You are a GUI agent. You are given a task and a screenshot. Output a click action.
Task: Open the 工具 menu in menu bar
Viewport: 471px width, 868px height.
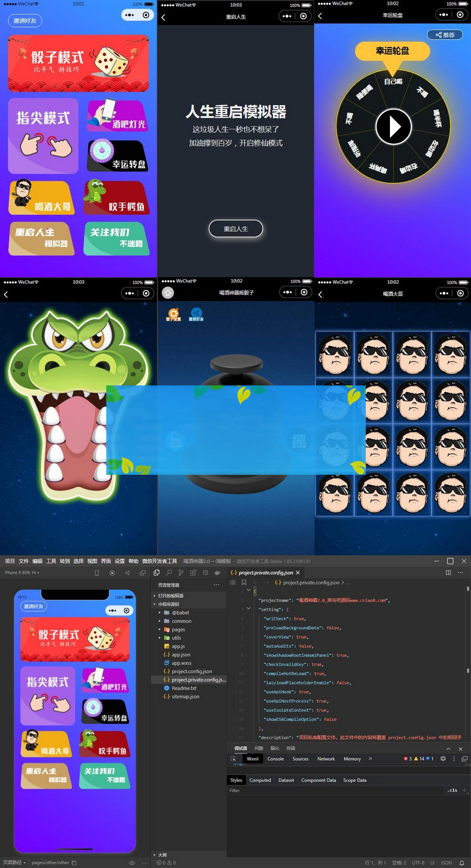pos(51,561)
